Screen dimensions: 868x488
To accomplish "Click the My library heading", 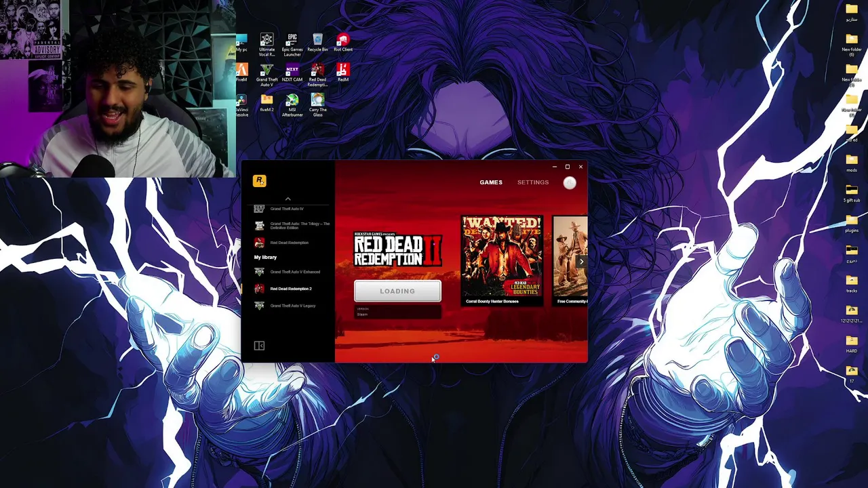I will 265,258.
